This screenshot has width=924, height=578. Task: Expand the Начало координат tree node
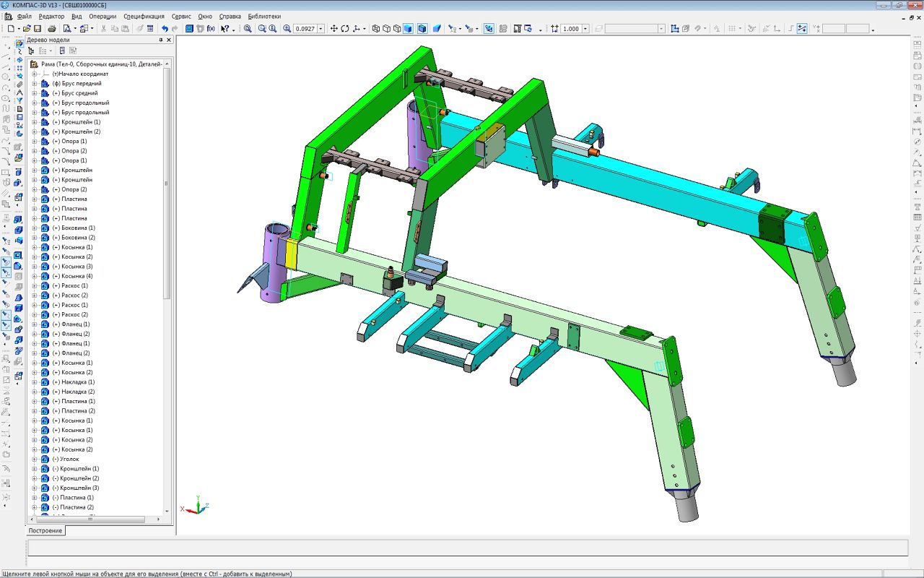click(34, 74)
